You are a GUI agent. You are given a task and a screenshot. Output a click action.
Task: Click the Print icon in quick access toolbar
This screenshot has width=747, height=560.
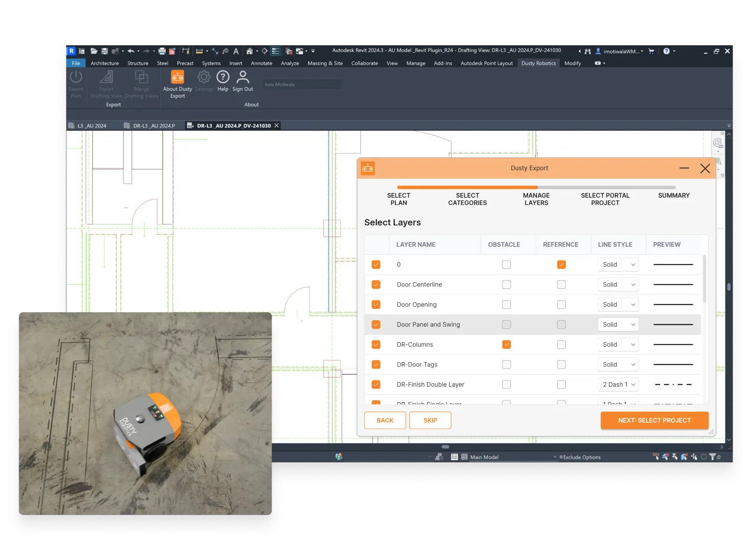(x=162, y=51)
